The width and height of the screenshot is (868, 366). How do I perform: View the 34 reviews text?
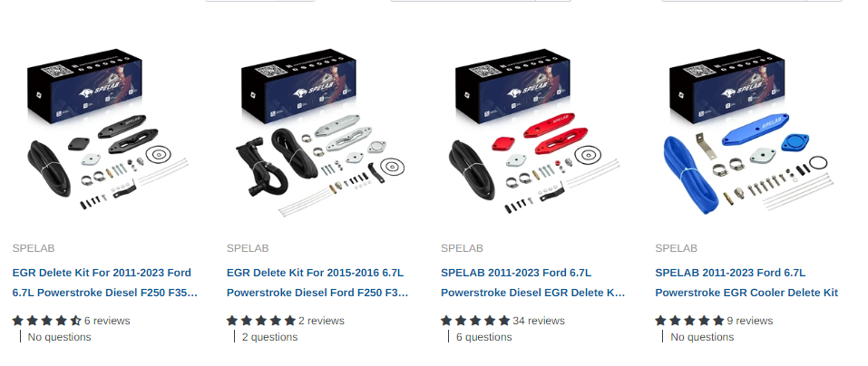point(539,321)
